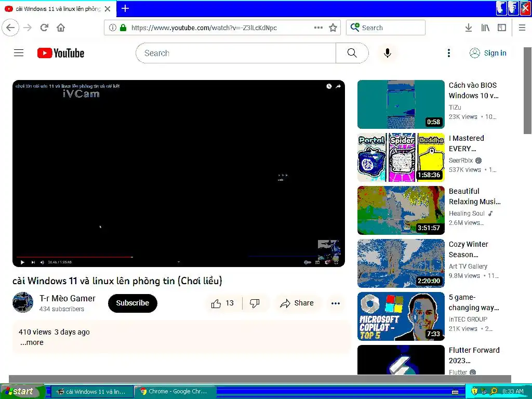Image resolution: width=532 pixels, height=399 pixels.
Task: Open the Firefox library icon
Action: pos(485,28)
